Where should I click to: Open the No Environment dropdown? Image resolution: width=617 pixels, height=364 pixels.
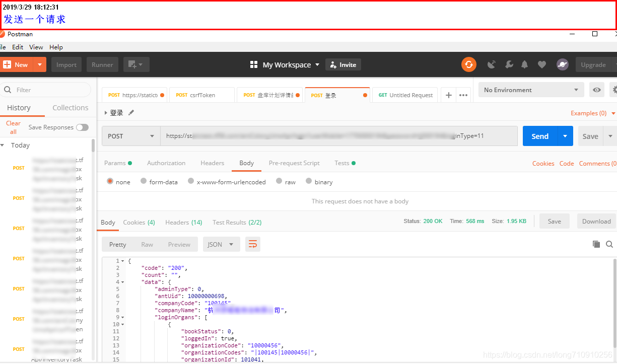point(531,90)
